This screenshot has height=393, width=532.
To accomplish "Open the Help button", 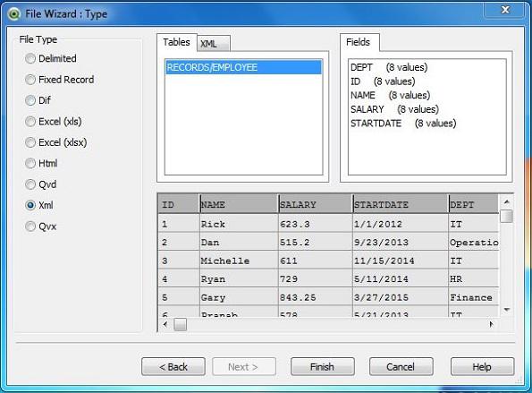I will 482,367.
